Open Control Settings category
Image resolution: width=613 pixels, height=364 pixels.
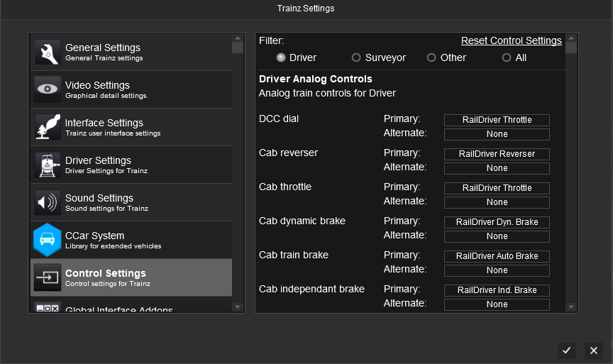[x=131, y=277]
